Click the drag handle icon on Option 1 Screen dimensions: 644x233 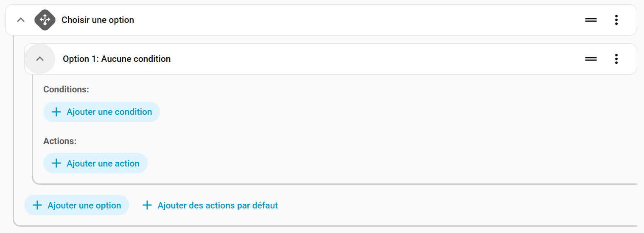[x=591, y=59]
